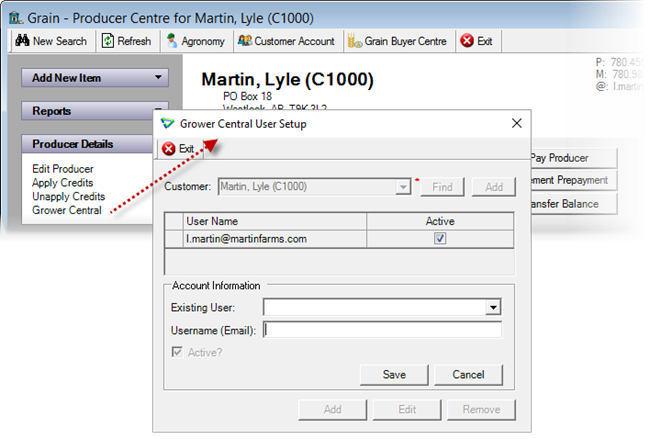The image size is (650, 439).
Task: Click the Active column header
Action: 440,221
